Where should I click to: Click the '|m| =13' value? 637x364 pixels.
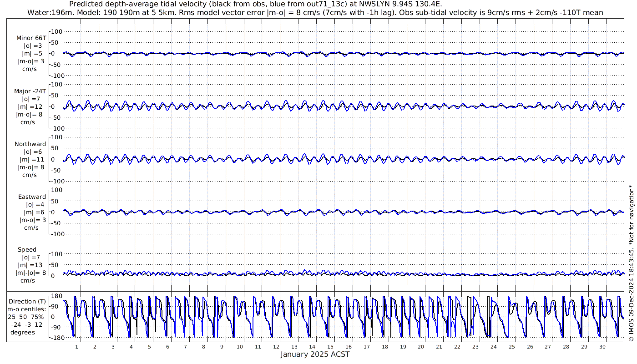[x=30, y=265]
